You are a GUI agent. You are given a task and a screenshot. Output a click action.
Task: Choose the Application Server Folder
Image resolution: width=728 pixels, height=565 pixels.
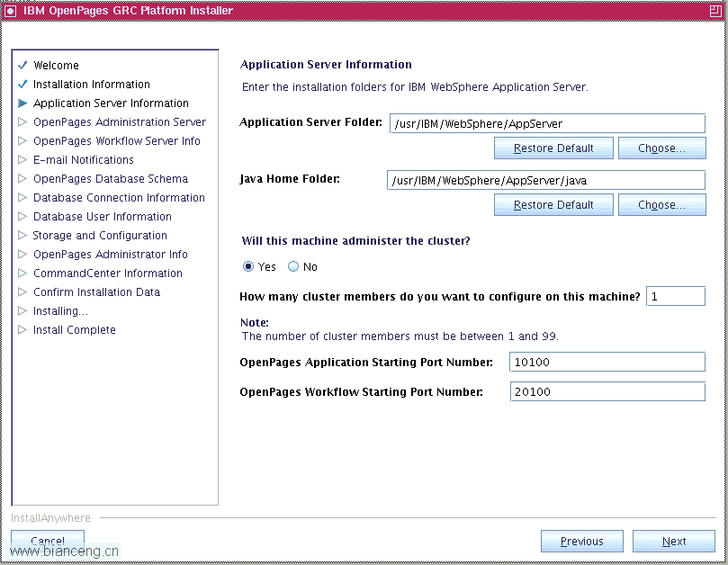click(661, 148)
